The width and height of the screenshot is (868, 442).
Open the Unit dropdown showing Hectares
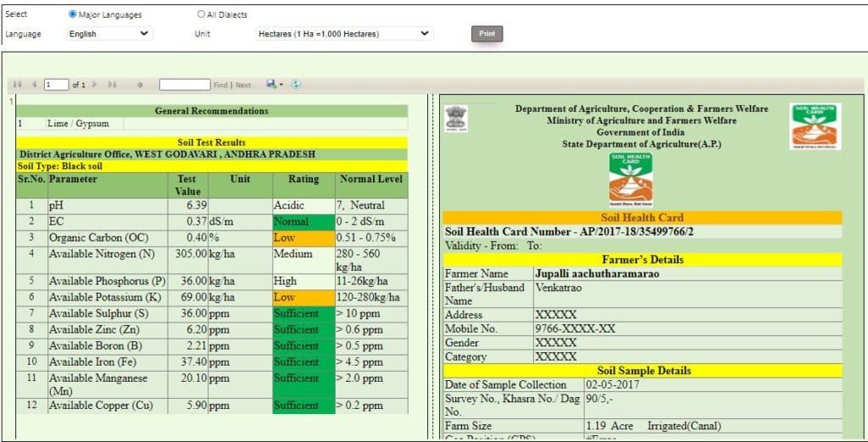344,33
